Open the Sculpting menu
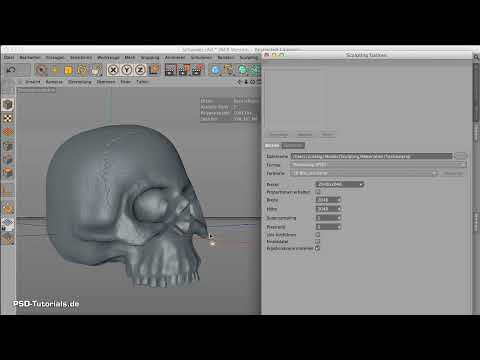Image resolution: width=480 pixels, height=360 pixels. [249, 58]
